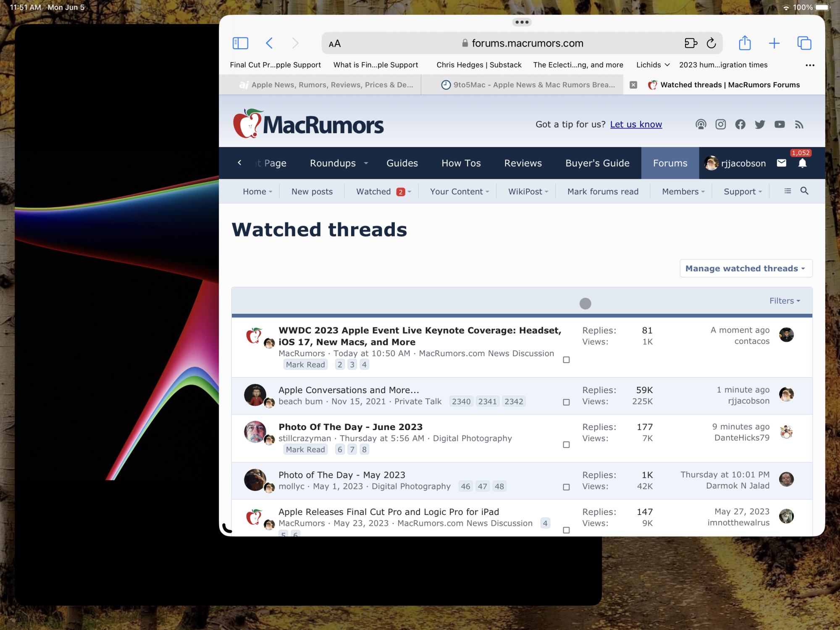
Task: Select checkbox for Photo of The Day May
Action: coord(566,487)
